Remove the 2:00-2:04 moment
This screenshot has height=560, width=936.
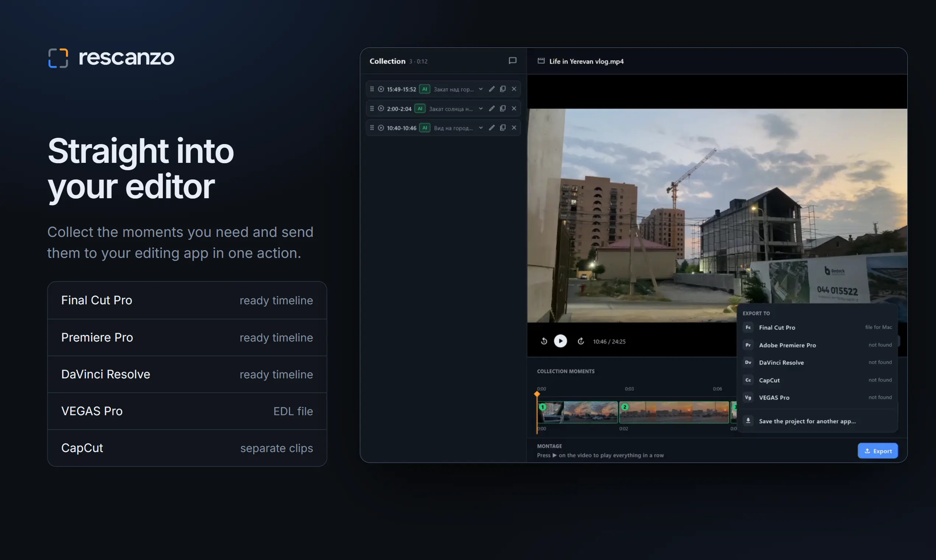point(514,109)
